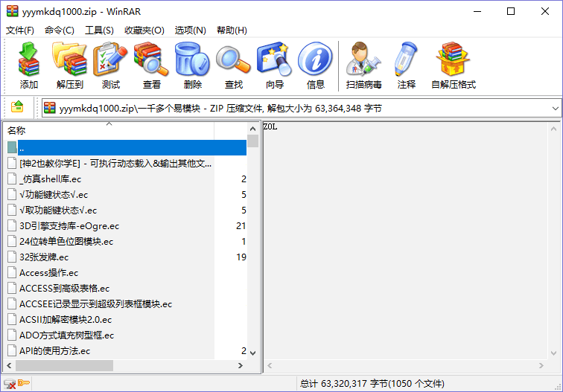Run the 测试 (Test) archive tool

pyautogui.click(x=110, y=65)
